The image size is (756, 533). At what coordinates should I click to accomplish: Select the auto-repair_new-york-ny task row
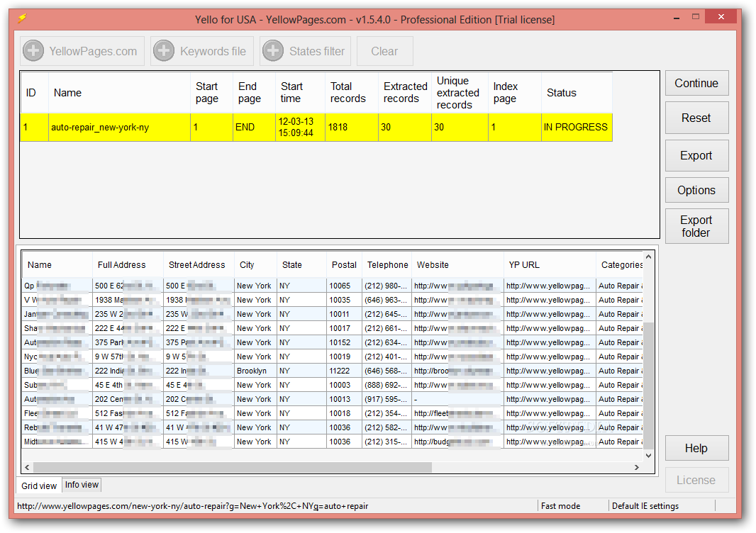[x=316, y=128]
